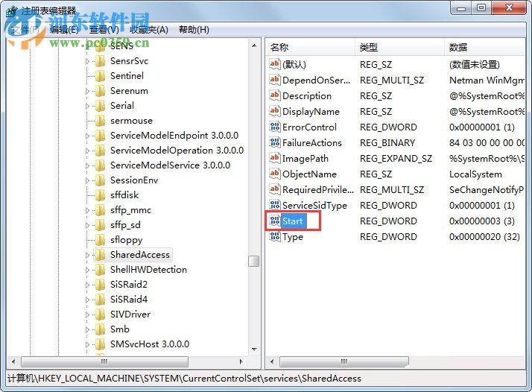This screenshot has height=392, width=532.
Task: Click the 0x00000003 (3) data cell
Action: pyautogui.click(x=482, y=221)
